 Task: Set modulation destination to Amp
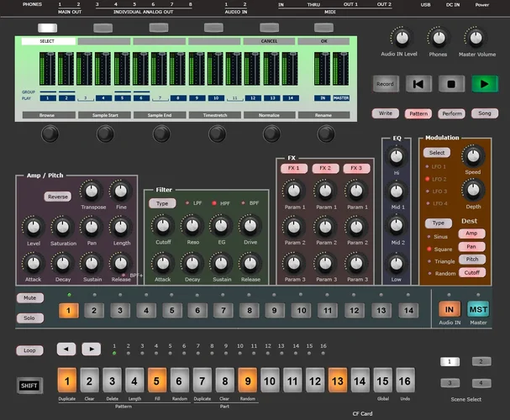coord(471,234)
